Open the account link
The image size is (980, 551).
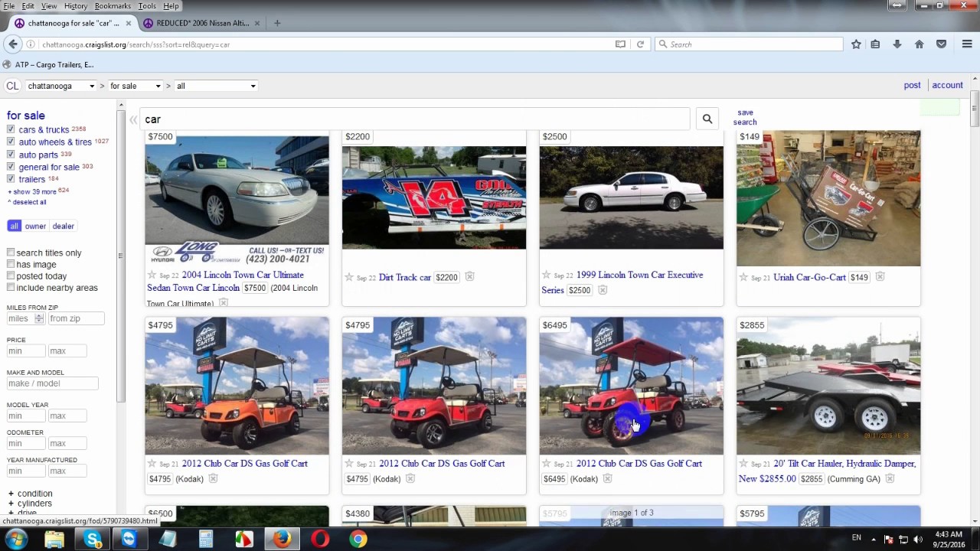tap(947, 85)
